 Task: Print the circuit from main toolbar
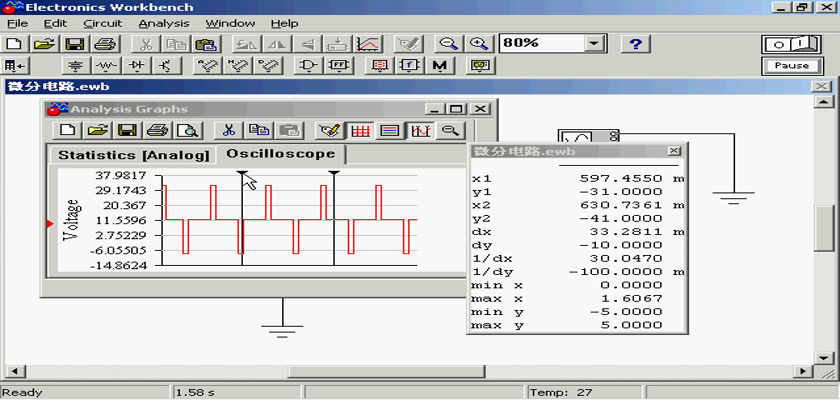(x=104, y=44)
